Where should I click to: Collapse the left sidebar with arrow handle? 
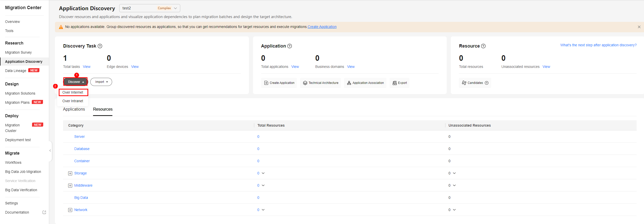[50, 151]
